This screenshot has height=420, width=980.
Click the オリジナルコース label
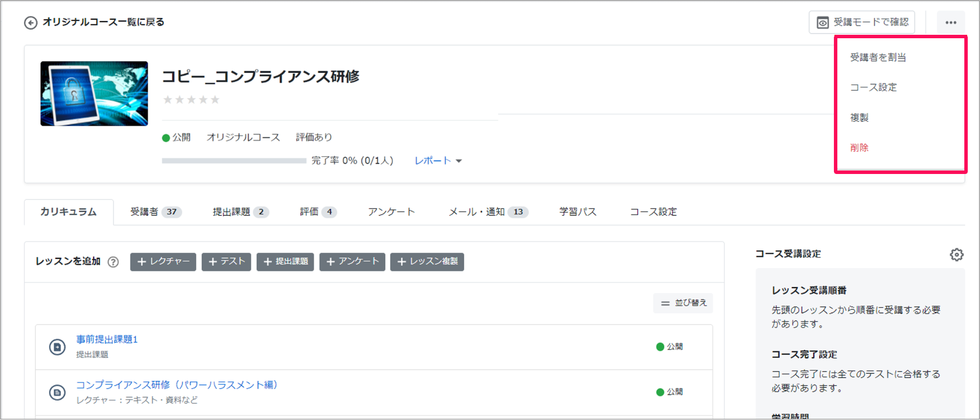(243, 138)
